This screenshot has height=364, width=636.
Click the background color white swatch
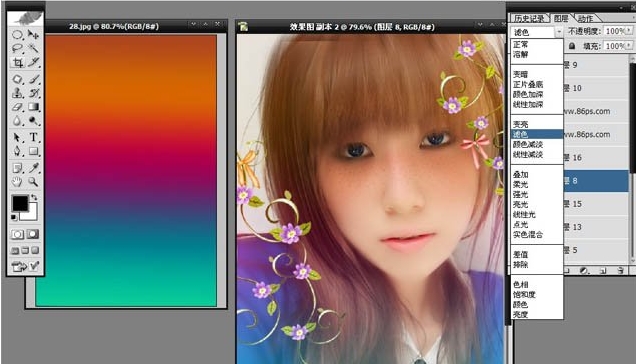pos(32,214)
